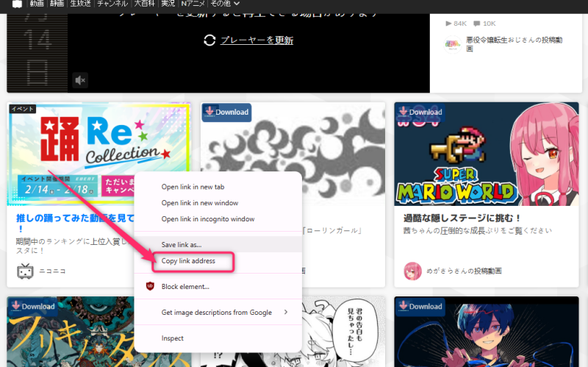Image resolution: width=588 pixels, height=367 pixels.
Task: Open the 静画 menu item
Action: click(x=57, y=4)
